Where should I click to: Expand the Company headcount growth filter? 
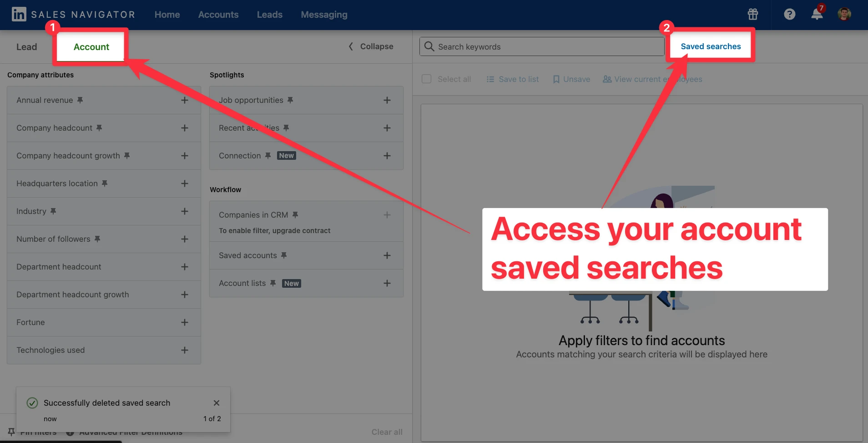184,156
